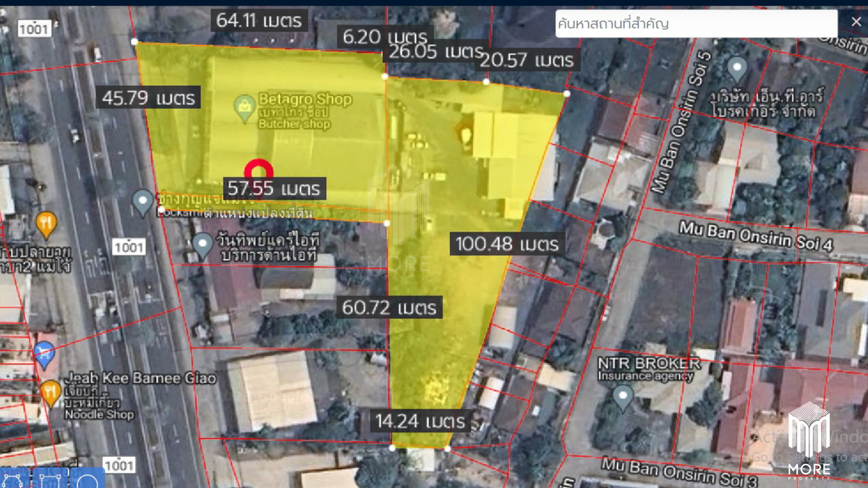
Task: Click the Mu Ban Onsirin Soi 4 street label
Action: (x=757, y=237)
